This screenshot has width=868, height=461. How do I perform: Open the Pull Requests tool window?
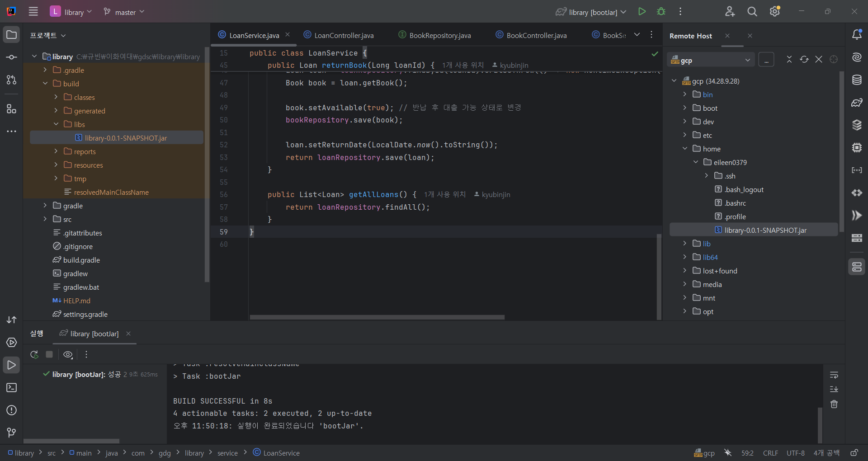(12, 80)
